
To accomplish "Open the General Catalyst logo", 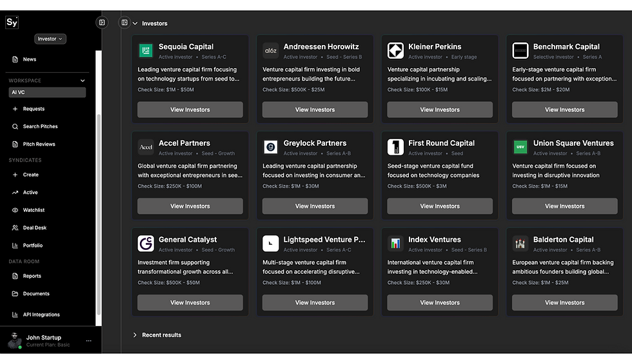I will [146, 244].
